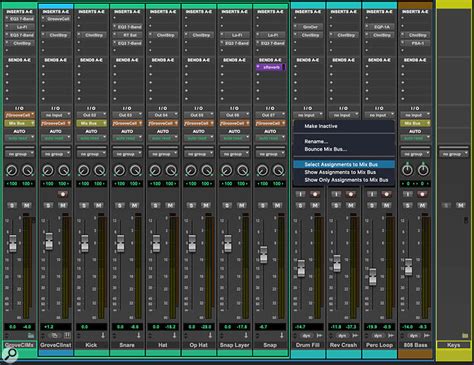Enable input monitoring on Perc Loop track
The image size is (474, 365).
pyautogui.click(x=372, y=194)
